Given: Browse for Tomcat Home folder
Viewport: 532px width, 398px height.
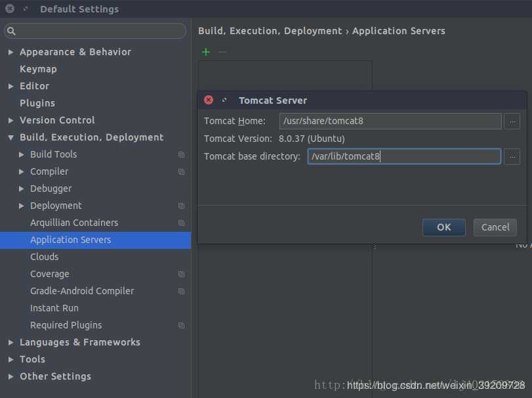Looking at the screenshot, I should pyautogui.click(x=512, y=122).
